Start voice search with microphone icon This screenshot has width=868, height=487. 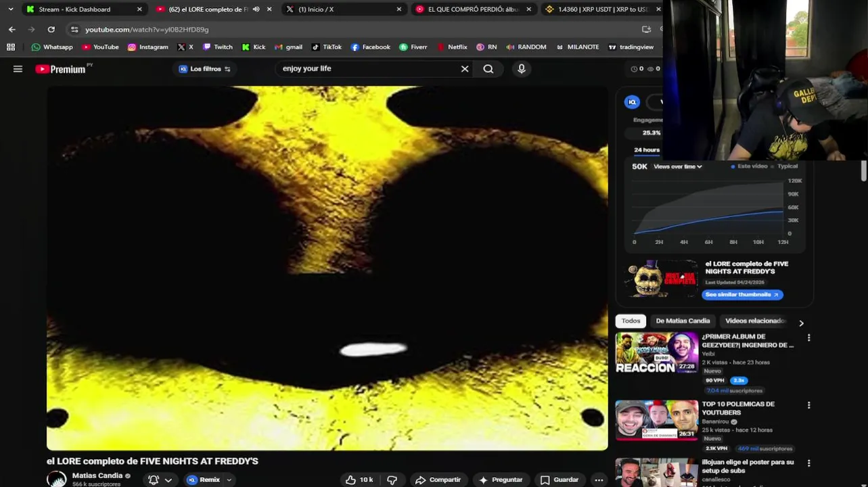(522, 68)
